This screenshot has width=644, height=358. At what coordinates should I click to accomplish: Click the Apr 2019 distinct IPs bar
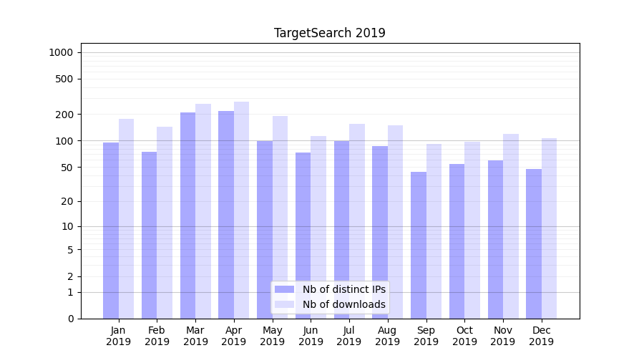[x=226, y=215]
